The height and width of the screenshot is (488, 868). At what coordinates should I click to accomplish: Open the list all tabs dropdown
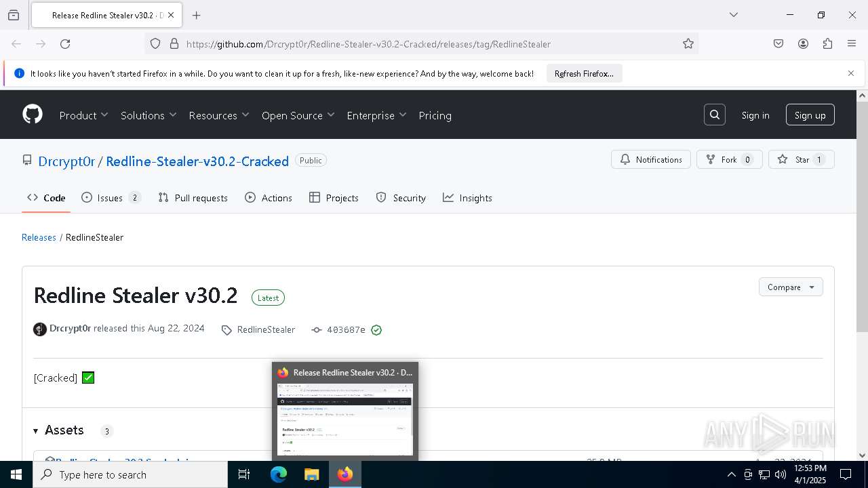(733, 15)
